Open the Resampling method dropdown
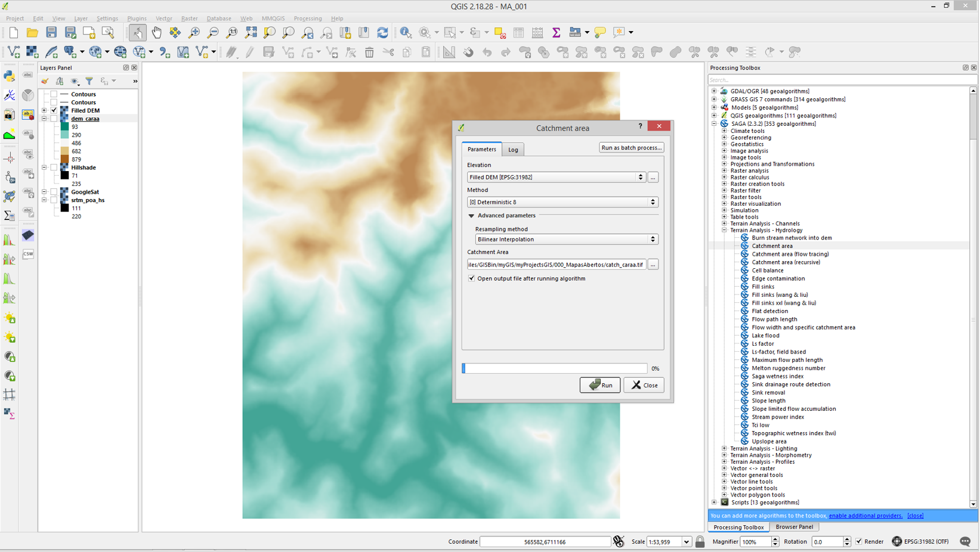 pyautogui.click(x=566, y=239)
